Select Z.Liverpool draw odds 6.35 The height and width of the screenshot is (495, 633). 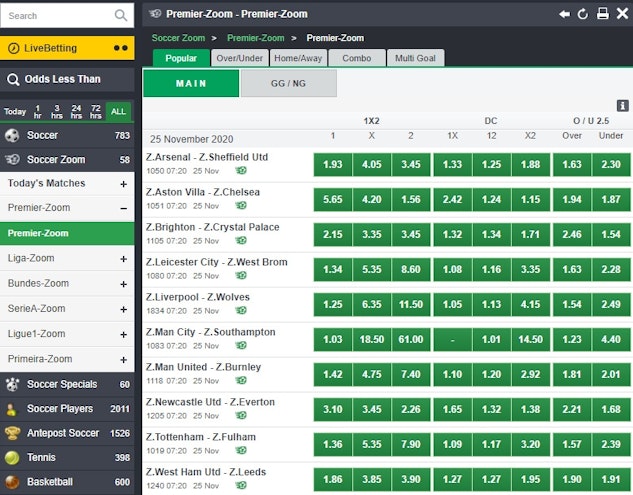(x=371, y=304)
